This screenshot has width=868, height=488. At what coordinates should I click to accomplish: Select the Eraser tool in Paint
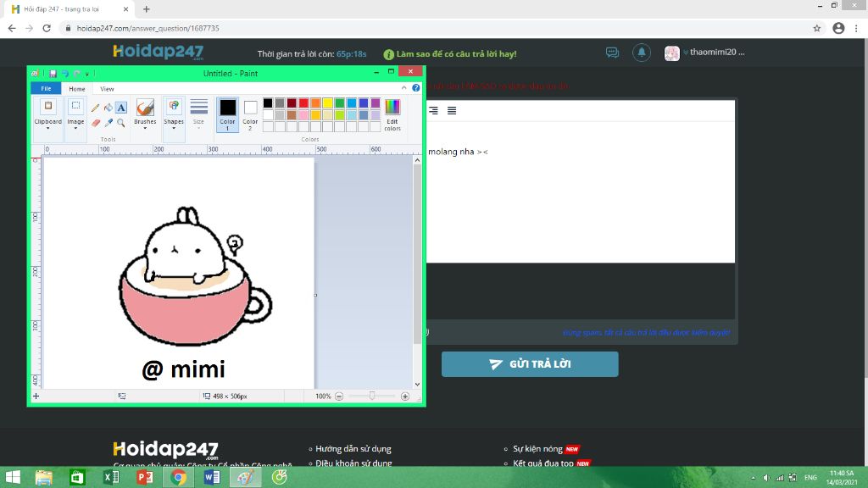point(95,123)
